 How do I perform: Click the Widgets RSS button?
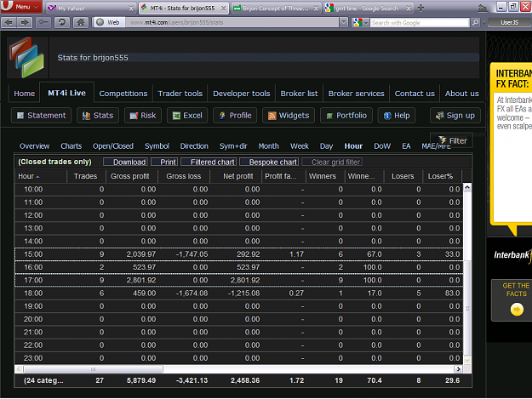pos(289,115)
